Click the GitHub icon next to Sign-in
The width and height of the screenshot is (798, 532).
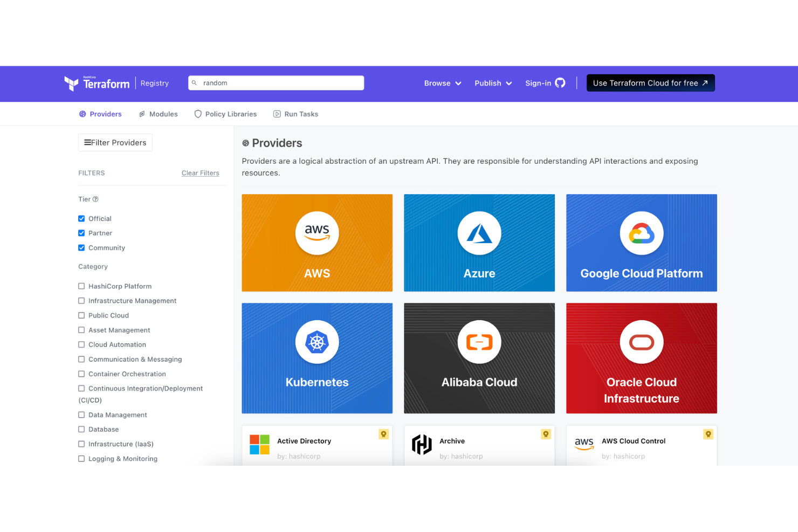(560, 83)
